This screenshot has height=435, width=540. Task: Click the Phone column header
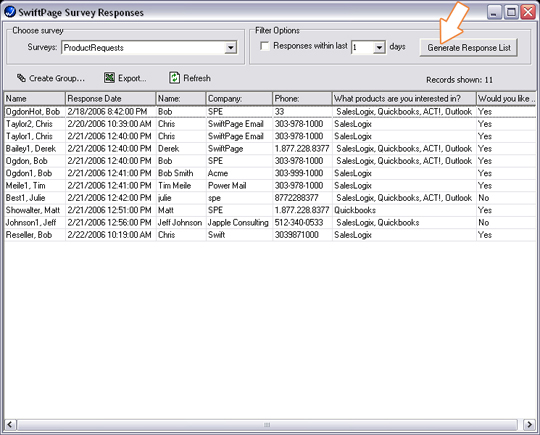pos(302,99)
